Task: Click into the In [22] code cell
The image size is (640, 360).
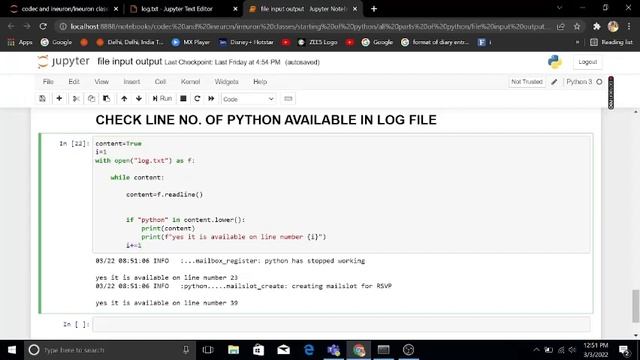Action: [x=341, y=194]
